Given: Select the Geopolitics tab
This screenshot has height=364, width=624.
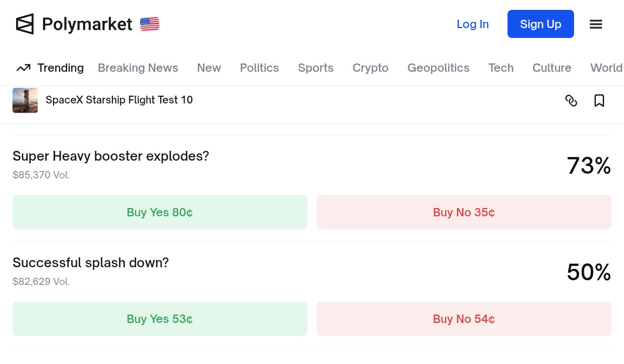Looking at the screenshot, I should tap(438, 68).
